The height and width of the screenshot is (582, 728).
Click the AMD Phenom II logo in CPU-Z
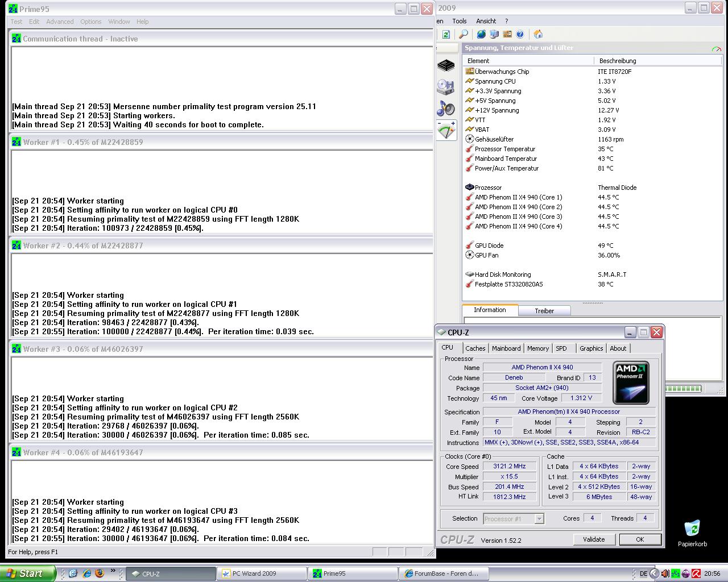(x=632, y=384)
